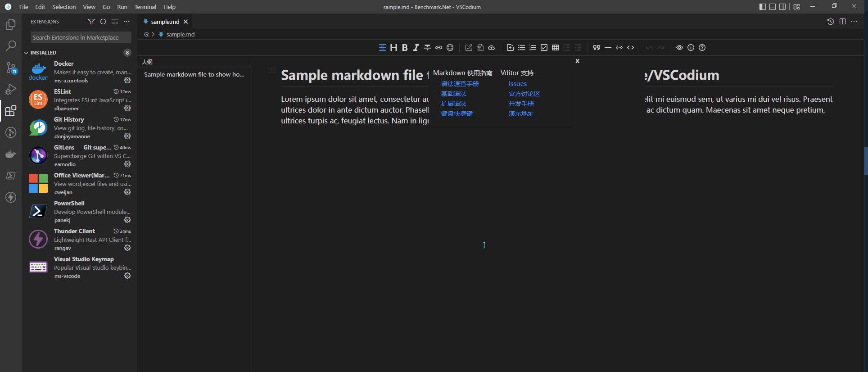
Task: Jump to outline entry Sample markdown file
Action: 194,74
